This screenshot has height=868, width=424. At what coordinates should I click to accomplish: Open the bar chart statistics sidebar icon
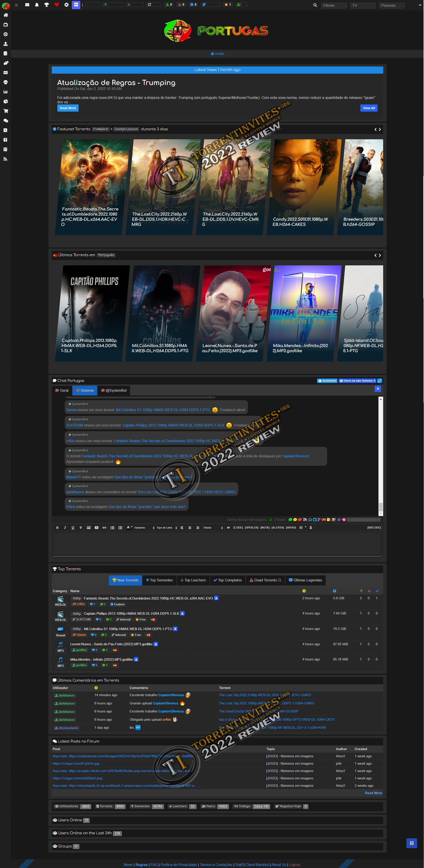point(5,92)
